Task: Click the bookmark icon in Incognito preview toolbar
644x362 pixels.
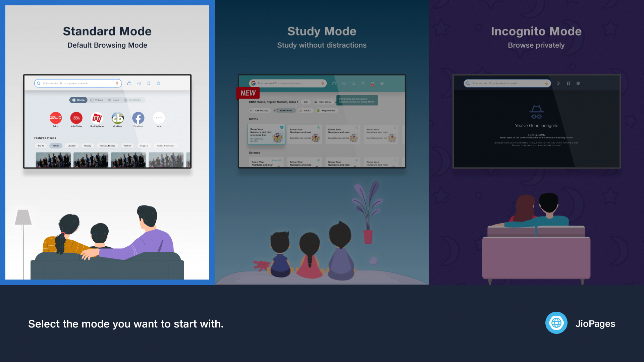Action: click(x=568, y=83)
